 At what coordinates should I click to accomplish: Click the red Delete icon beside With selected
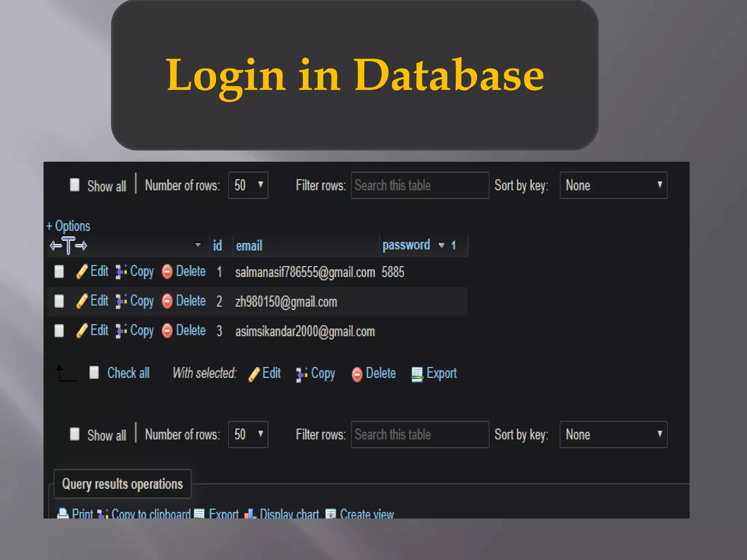click(x=357, y=374)
